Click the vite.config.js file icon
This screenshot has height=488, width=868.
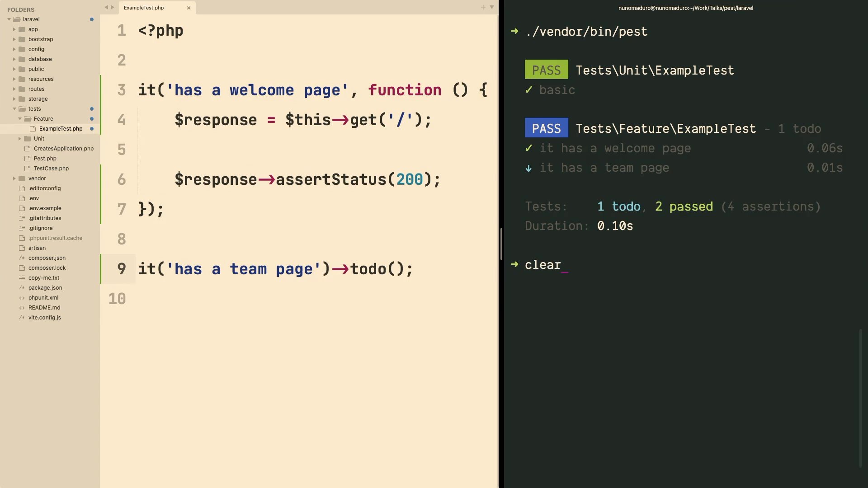tap(22, 318)
